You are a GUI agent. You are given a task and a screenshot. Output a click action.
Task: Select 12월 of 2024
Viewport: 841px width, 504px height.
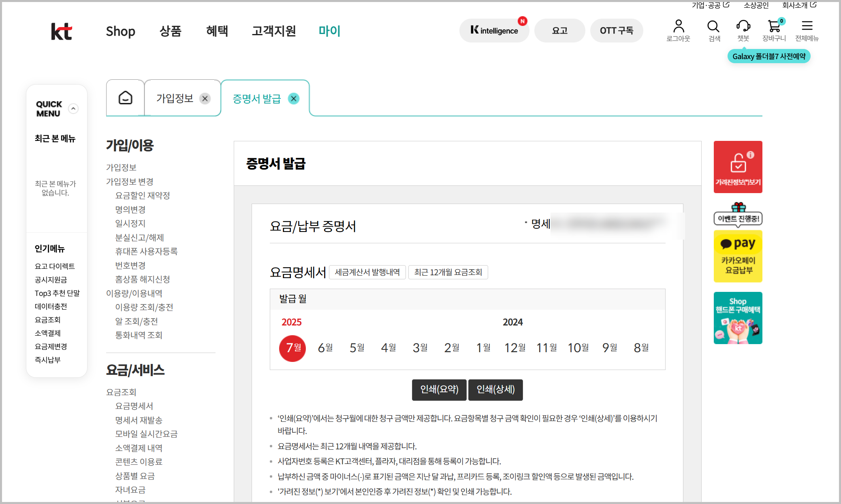point(515,348)
